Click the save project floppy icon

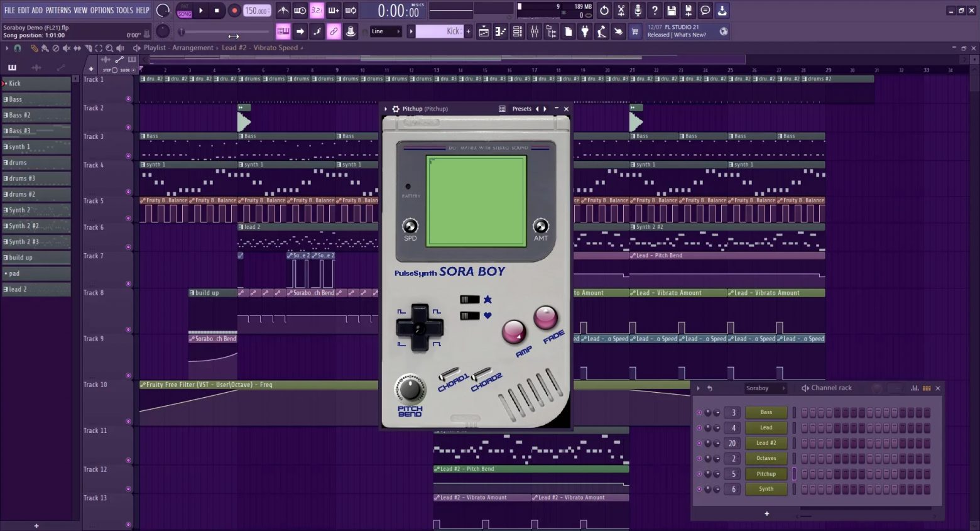coord(672,11)
